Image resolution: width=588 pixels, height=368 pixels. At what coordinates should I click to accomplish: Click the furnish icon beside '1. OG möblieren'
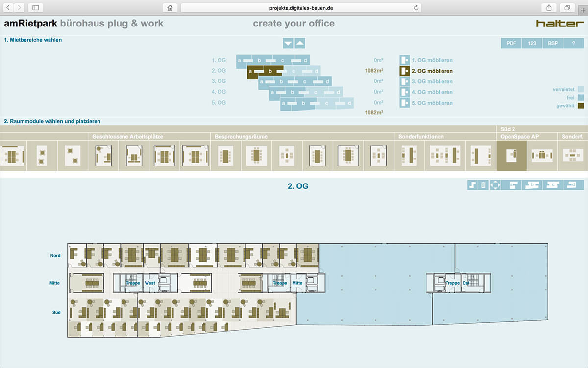(404, 60)
